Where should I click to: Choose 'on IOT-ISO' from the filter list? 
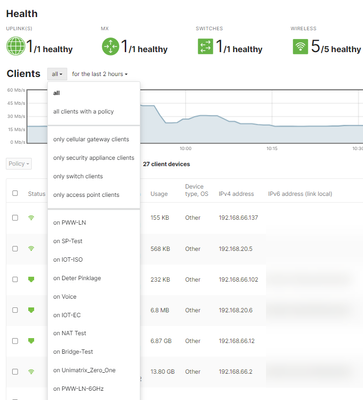[x=68, y=260]
